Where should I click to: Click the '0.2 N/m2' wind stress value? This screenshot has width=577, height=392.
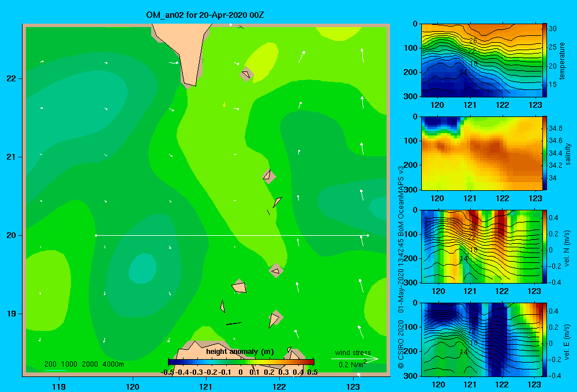[352, 364]
